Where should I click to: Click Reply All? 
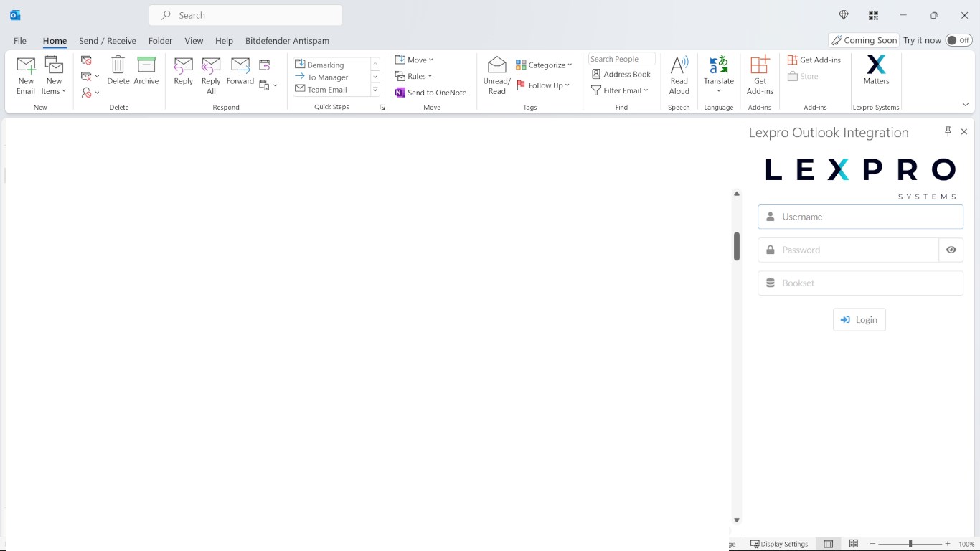tap(211, 75)
